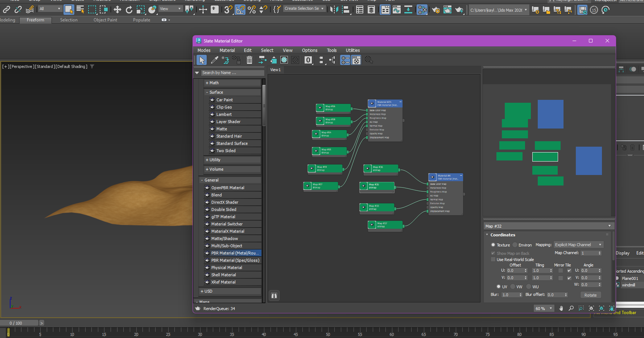Click the trash can Delete Selected icon
644x338 pixels.
pos(249,60)
